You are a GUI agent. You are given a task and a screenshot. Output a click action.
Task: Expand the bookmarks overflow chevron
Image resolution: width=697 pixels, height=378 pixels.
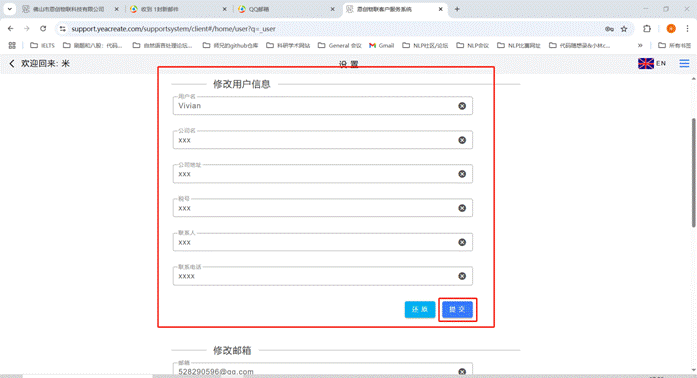click(x=640, y=45)
